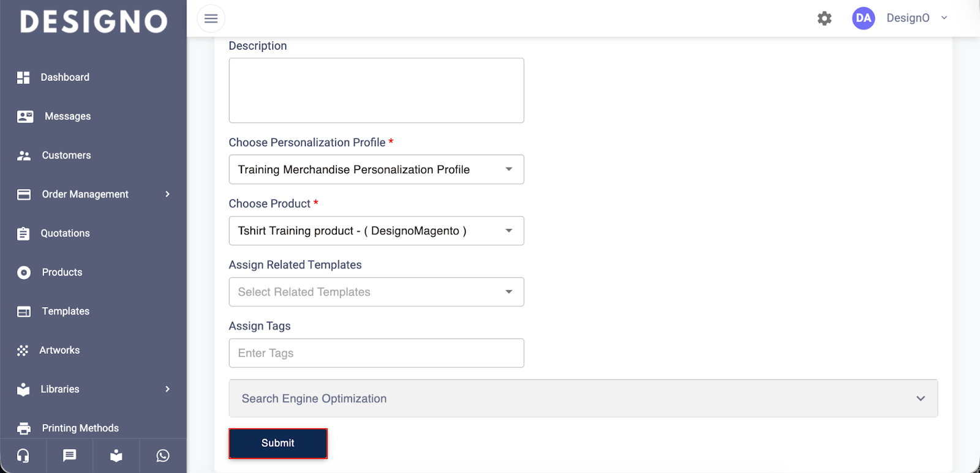The image size is (980, 473).
Task: Click the hamburger menu icon
Action: (211, 18)
